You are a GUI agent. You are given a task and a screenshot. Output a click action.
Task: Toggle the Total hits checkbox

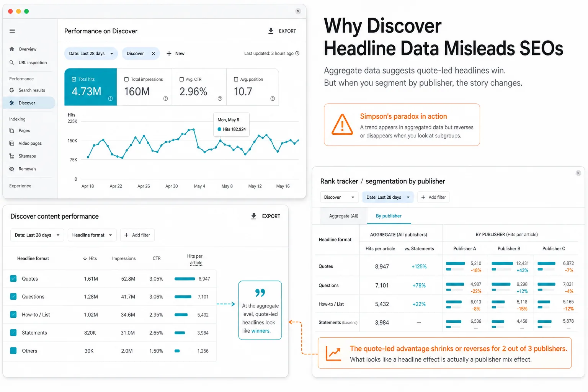[x=74, y=79]
